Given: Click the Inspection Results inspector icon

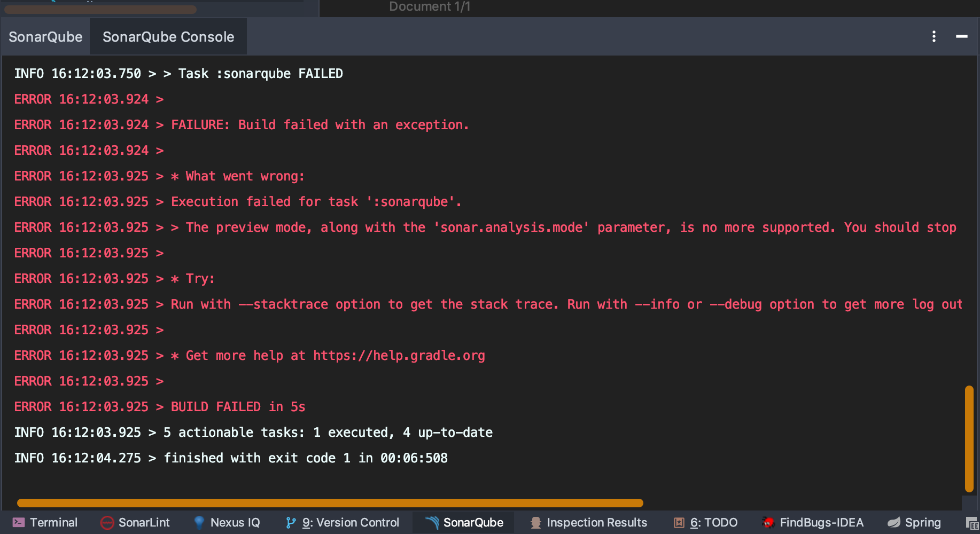Looking at the screenshot, I should (535, 523).
